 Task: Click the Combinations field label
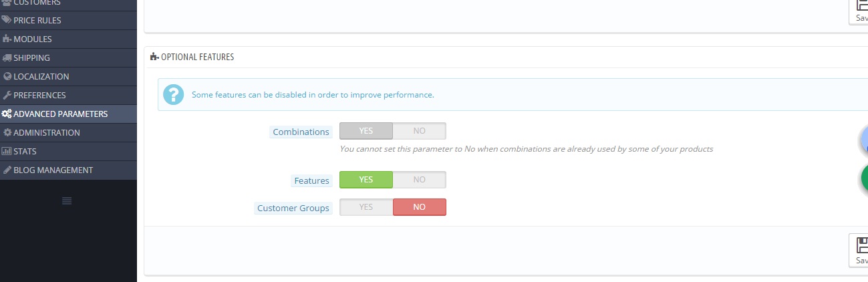(x=301, y=132)
